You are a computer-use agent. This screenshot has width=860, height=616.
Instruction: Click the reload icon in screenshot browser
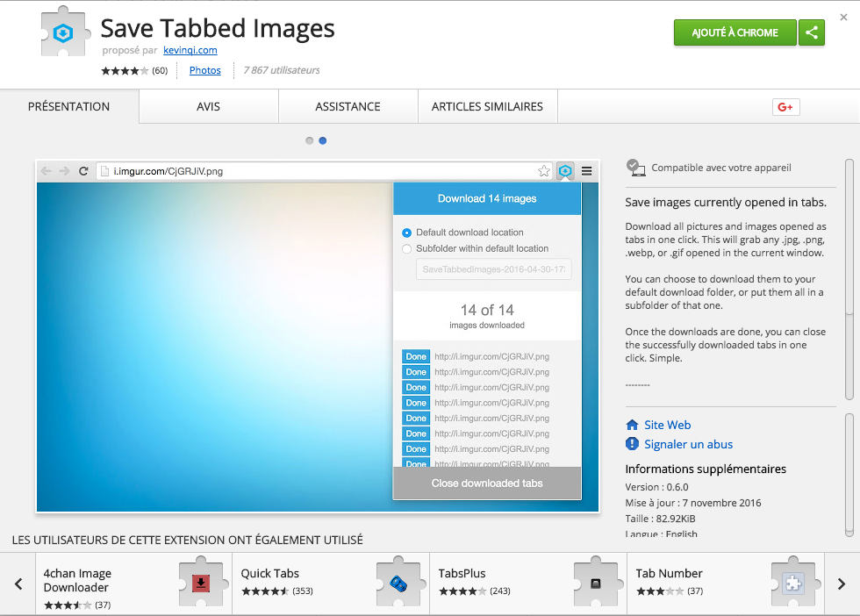click(83, 171)
